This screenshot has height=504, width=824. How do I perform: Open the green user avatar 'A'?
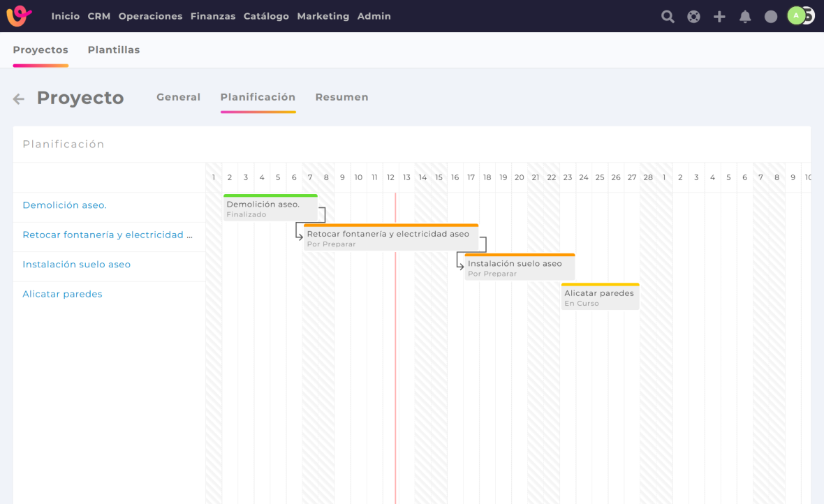(x=796, y=15)
